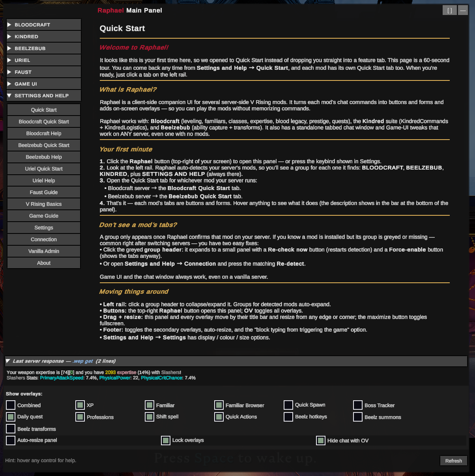Toggle the XP overlay checkbox
This screenshot has width=475, height=476.
[80, 405]
